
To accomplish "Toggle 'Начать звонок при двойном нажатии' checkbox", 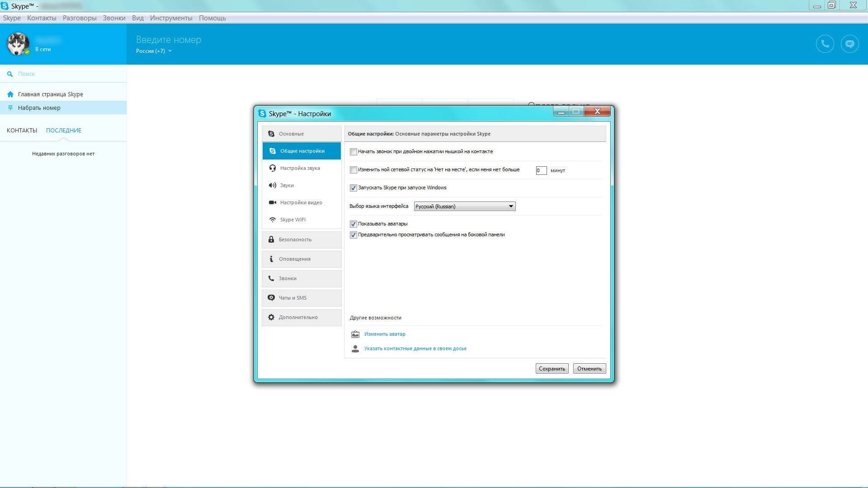I will (354, 152).
